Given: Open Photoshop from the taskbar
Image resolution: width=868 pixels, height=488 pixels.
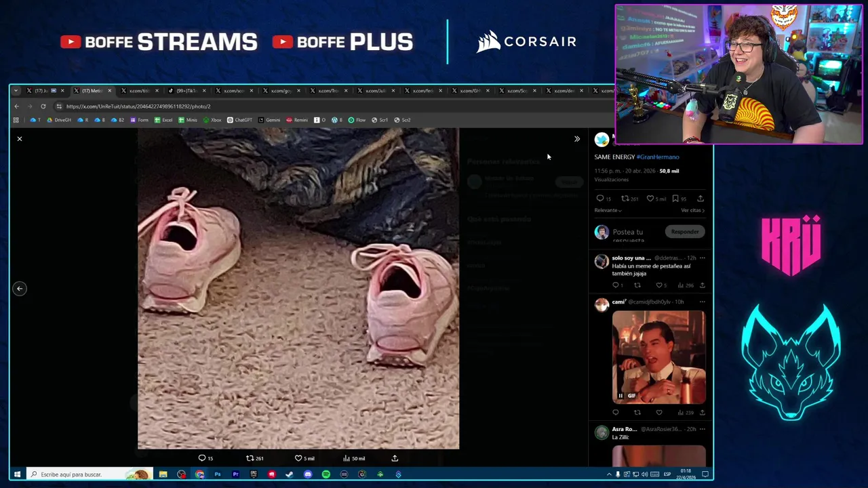Looking at the screenshot, I should coord(218,474).
